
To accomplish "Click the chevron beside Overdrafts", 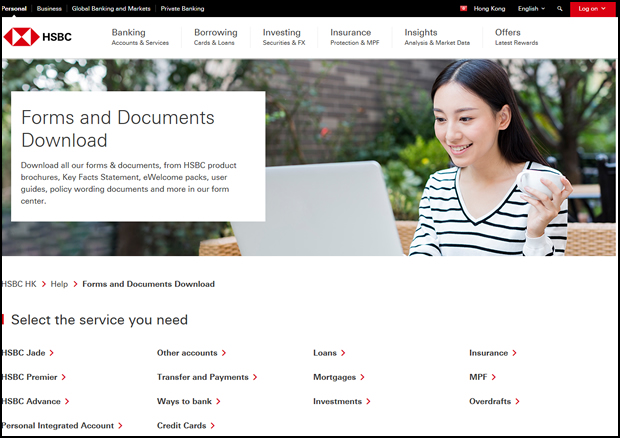I will pos(517,402).
